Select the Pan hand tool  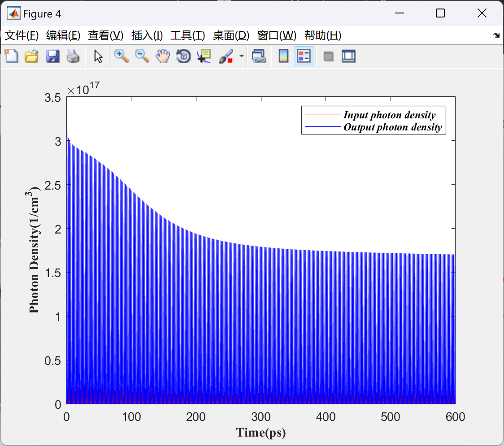pos(163,56)
